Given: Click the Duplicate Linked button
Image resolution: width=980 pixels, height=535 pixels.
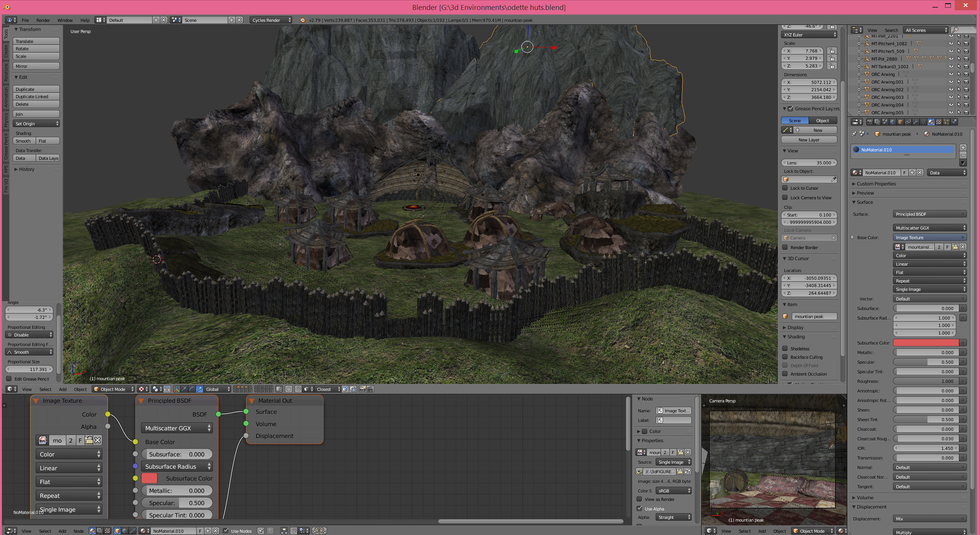Looking at the screenshot, I should pyautogui.click(x=36, y=97).
